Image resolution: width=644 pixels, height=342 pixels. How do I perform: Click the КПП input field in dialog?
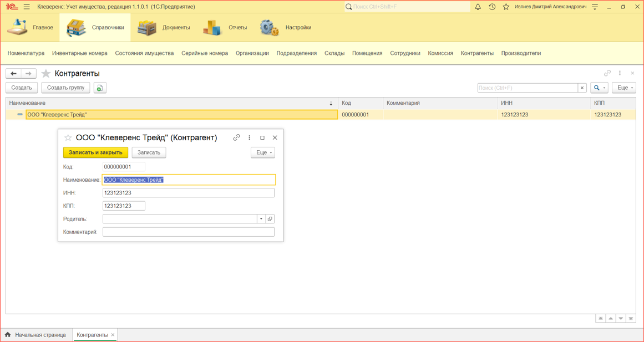tap(124, 206)
